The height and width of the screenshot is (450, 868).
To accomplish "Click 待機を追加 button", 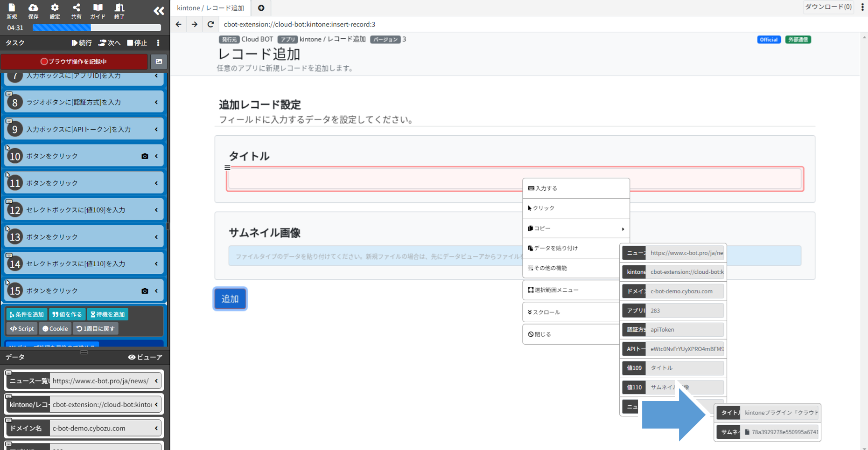I will point(108,314).
